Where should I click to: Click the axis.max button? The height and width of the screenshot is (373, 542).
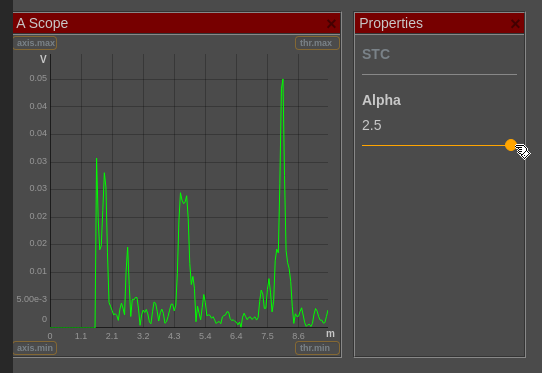(x=35, y=43)
